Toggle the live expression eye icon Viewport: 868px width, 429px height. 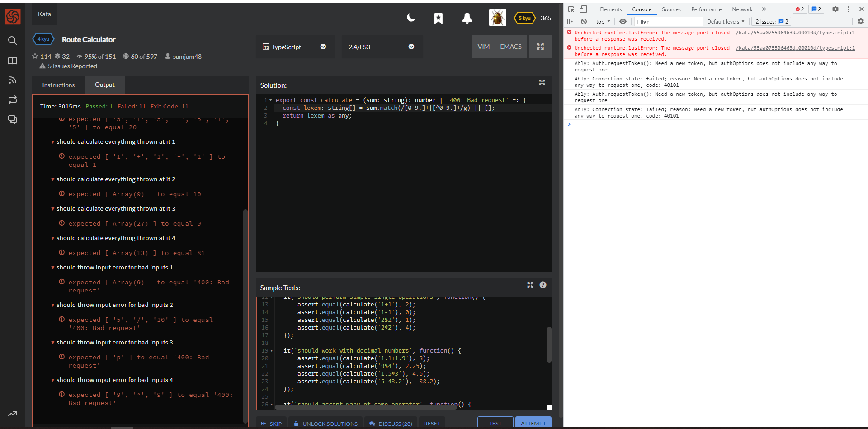(623, 21)
